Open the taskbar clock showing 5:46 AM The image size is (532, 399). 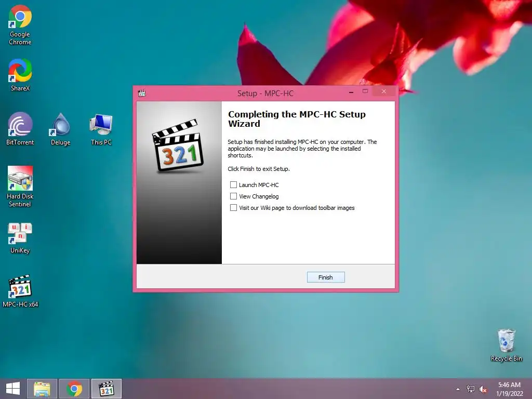point(509,389)
